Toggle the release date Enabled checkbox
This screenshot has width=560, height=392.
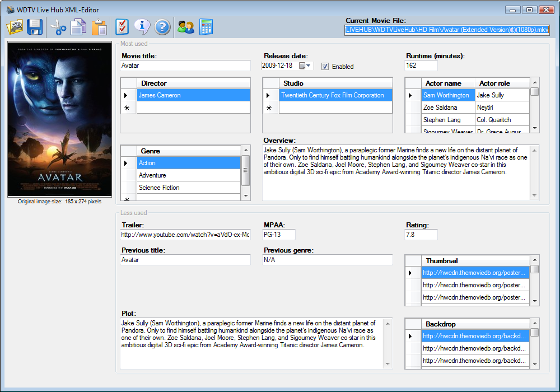[x=325, y=67]
